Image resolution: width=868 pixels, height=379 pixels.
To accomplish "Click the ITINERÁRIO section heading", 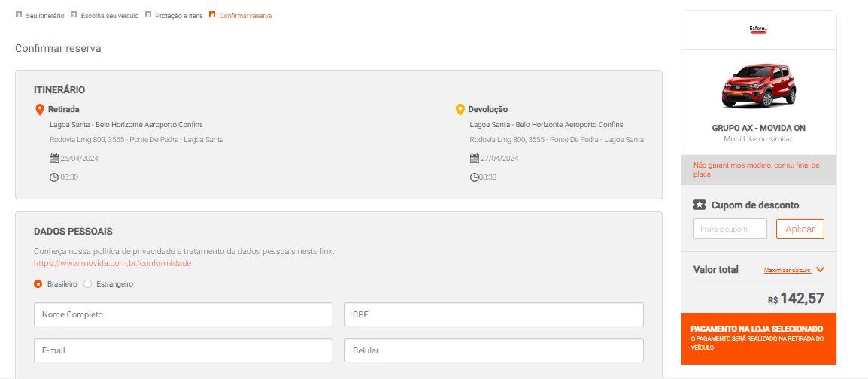I will 59,90.
